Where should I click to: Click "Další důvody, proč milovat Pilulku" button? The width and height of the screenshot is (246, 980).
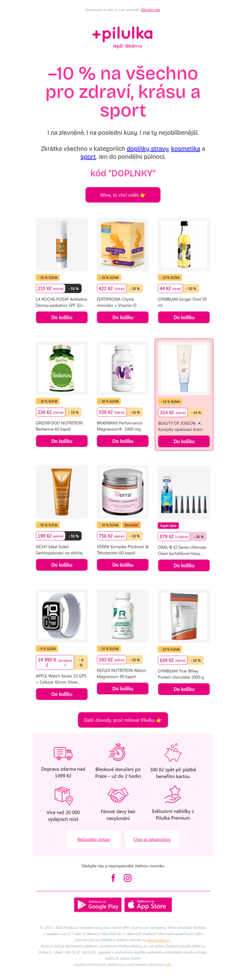click(123, 720)
